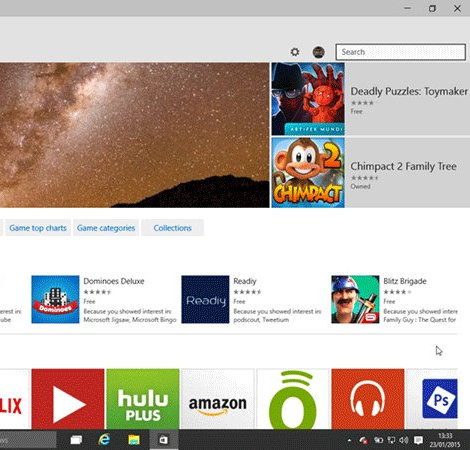This screenshot has width=470, height=450.
Task: Open the orange headphones music tile
Action: (368, 399)
